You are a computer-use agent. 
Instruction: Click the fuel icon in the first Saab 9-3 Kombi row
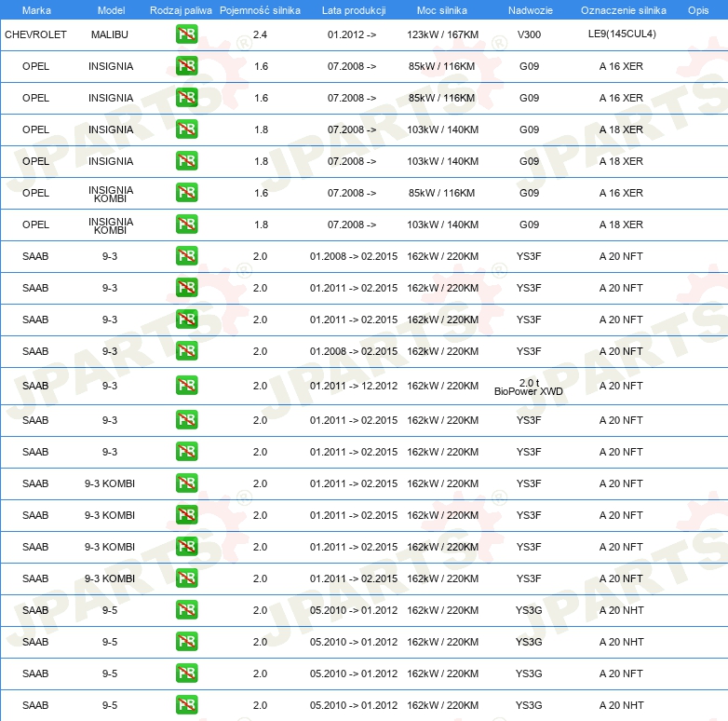coord(187,483)
